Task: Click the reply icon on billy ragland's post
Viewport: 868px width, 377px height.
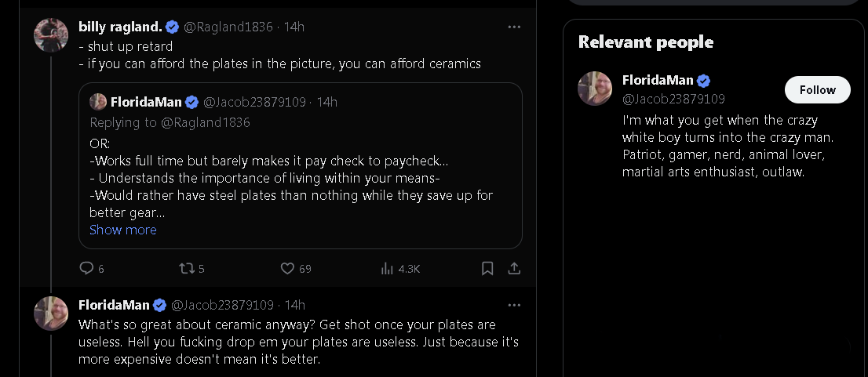Action: [86, 269]
